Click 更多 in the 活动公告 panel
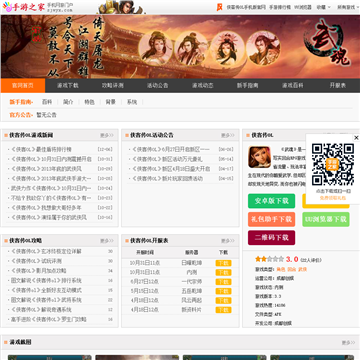Image resolution: width=360 pixels, height=360 pixels. point(228,135)
